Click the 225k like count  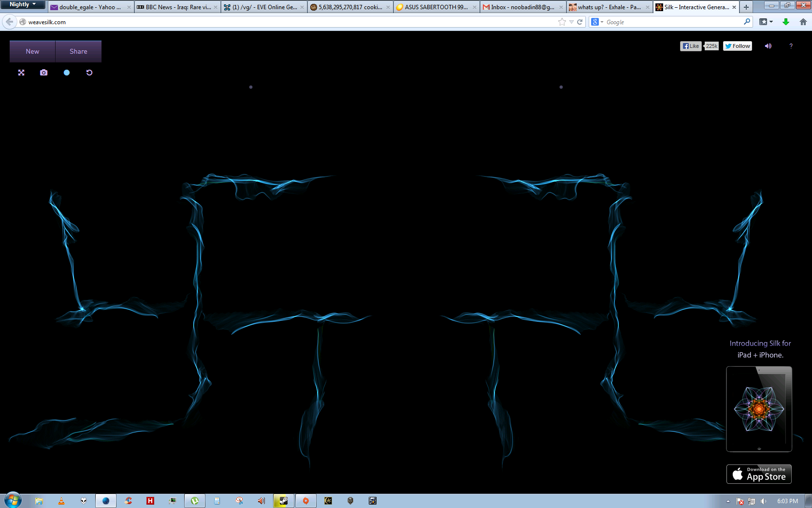tap(711, 46)
